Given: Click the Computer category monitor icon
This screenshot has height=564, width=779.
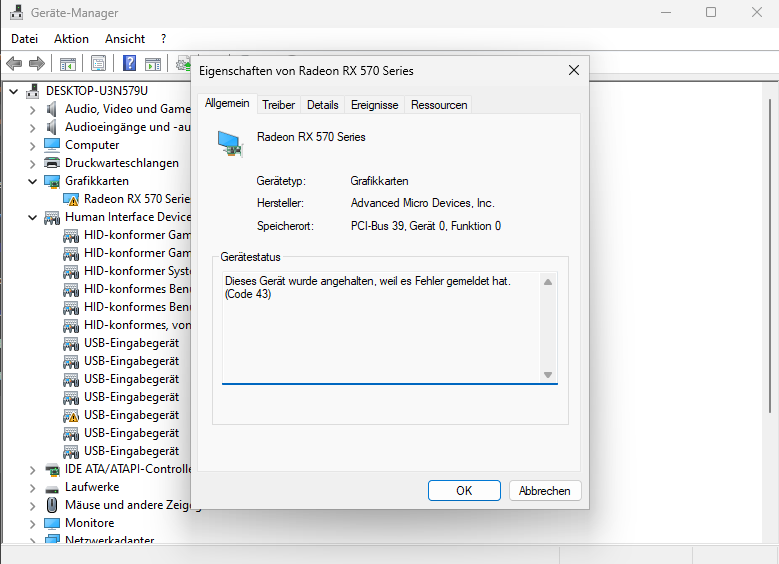Looking at the screenshot, I should click(52, 145).
